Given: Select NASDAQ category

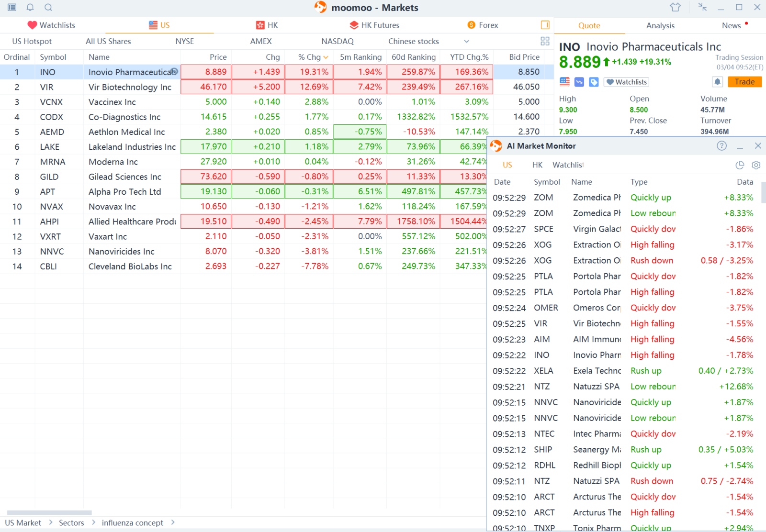Looking at the screenshot, I should click(x=338, y=41).
